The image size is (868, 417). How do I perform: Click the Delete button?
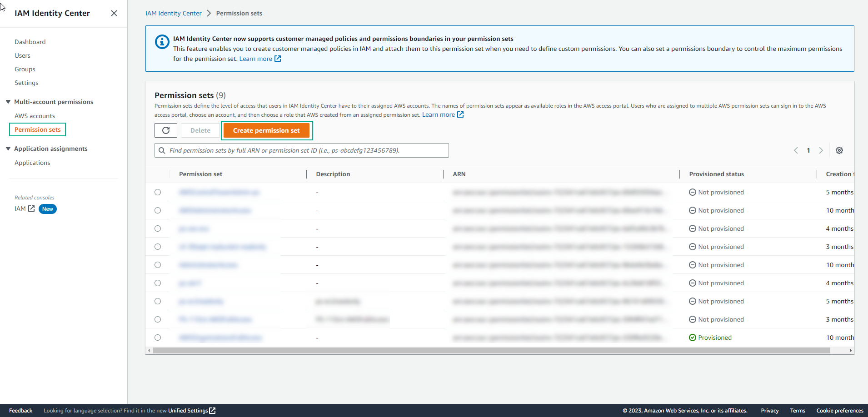pyautogui.click(x=200, y=130)
